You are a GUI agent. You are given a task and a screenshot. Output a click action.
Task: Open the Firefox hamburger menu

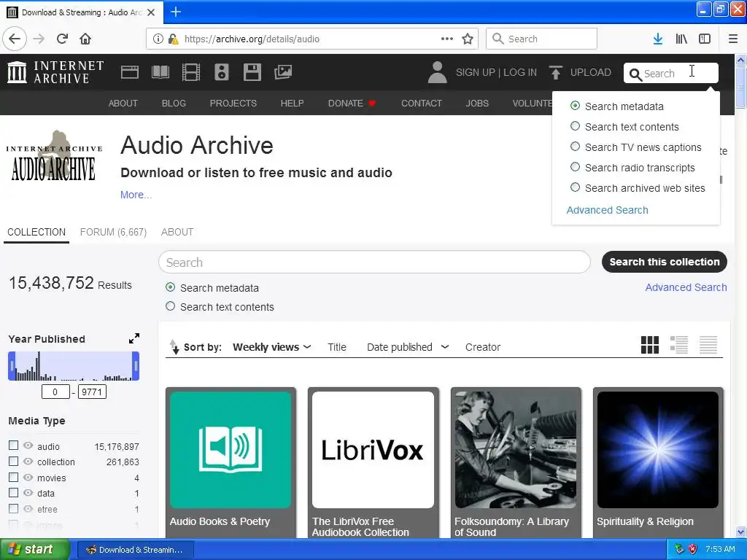click(733, 39)
